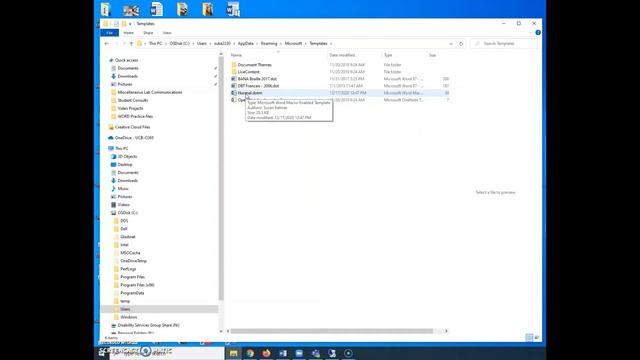Select the DBT Francais - 2006.dot file
640x360 pixels.
(258, 86)
